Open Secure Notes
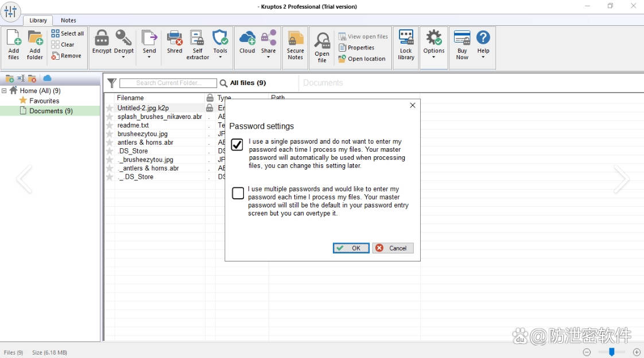 click(295, 45)
